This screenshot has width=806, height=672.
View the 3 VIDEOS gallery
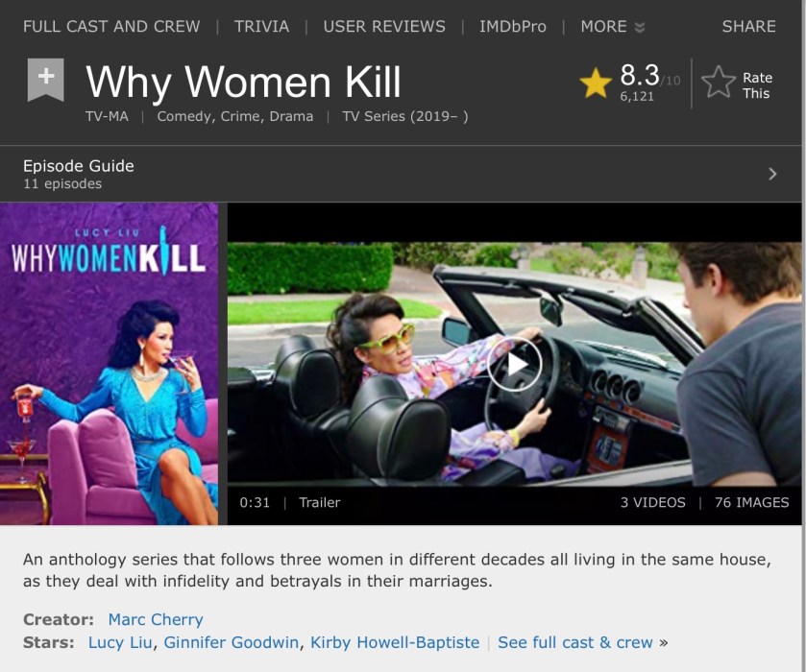click(653, 502)
